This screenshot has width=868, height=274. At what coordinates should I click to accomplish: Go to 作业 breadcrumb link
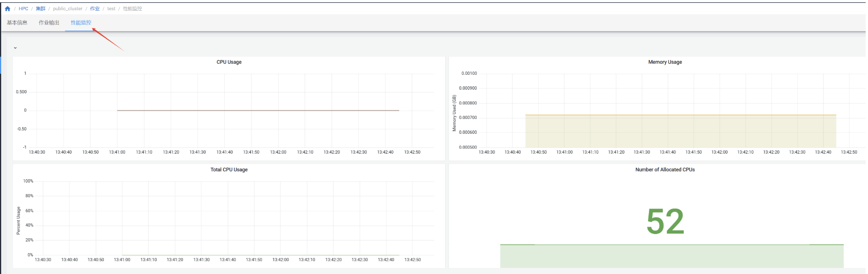(95, 9)
